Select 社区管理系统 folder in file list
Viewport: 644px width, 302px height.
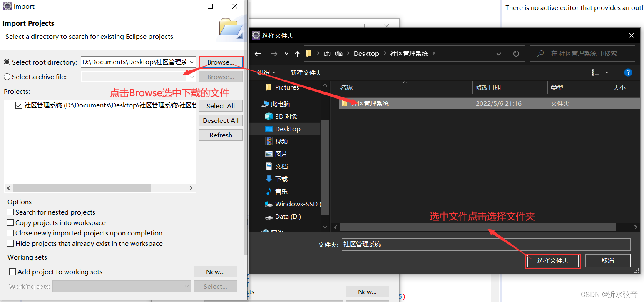point(489,103)
